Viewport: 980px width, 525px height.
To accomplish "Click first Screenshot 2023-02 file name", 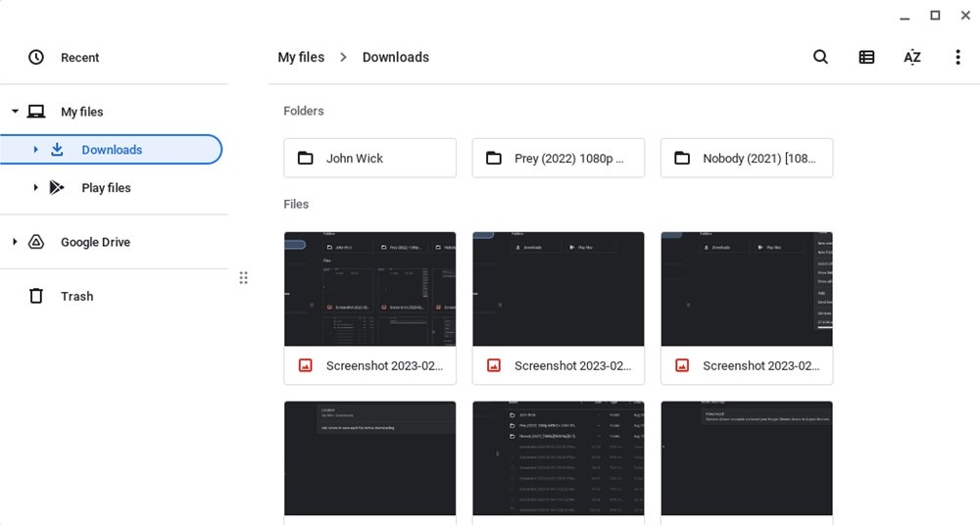I will (384, 365).
